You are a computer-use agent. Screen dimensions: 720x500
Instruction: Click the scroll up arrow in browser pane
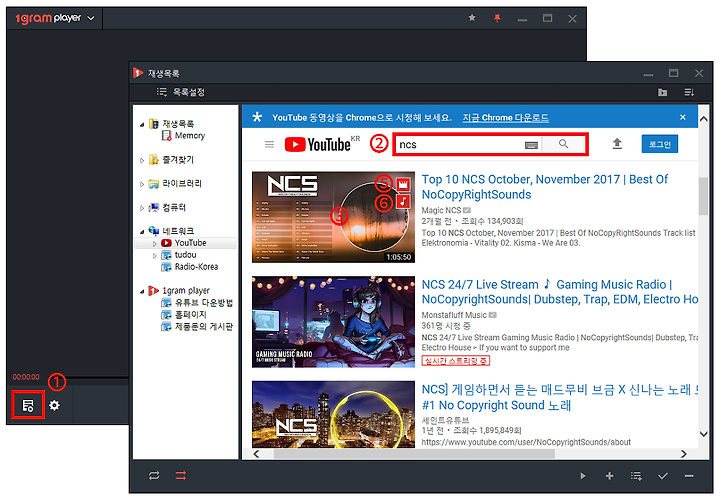coord(703,119)
